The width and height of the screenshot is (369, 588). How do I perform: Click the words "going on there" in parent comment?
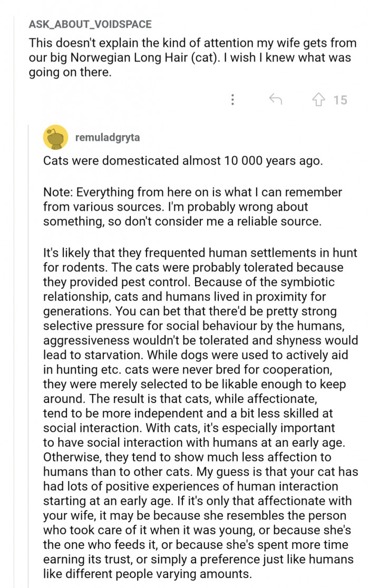pyautogui.click(x=70, y=72)
